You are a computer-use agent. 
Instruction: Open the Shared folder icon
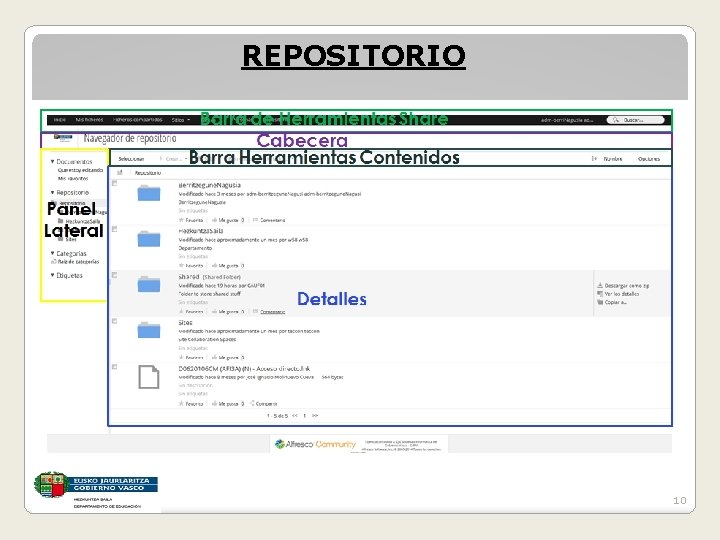(149, 284)
